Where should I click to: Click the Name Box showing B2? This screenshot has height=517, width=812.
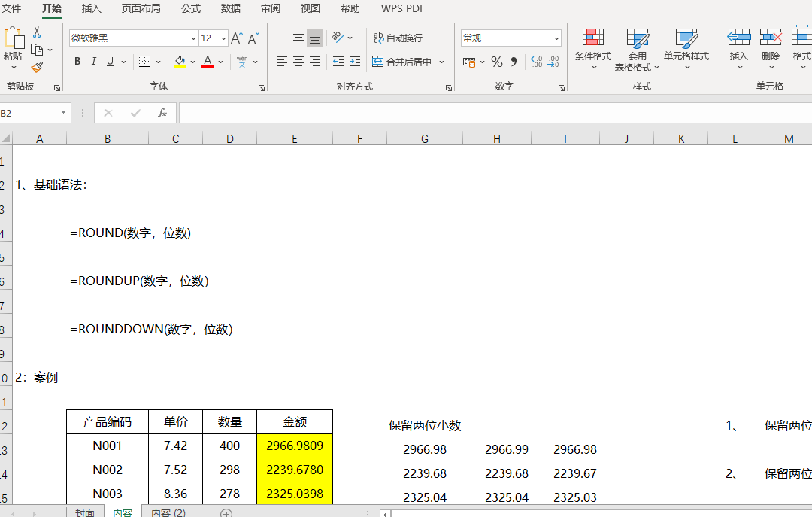point(30,113)
